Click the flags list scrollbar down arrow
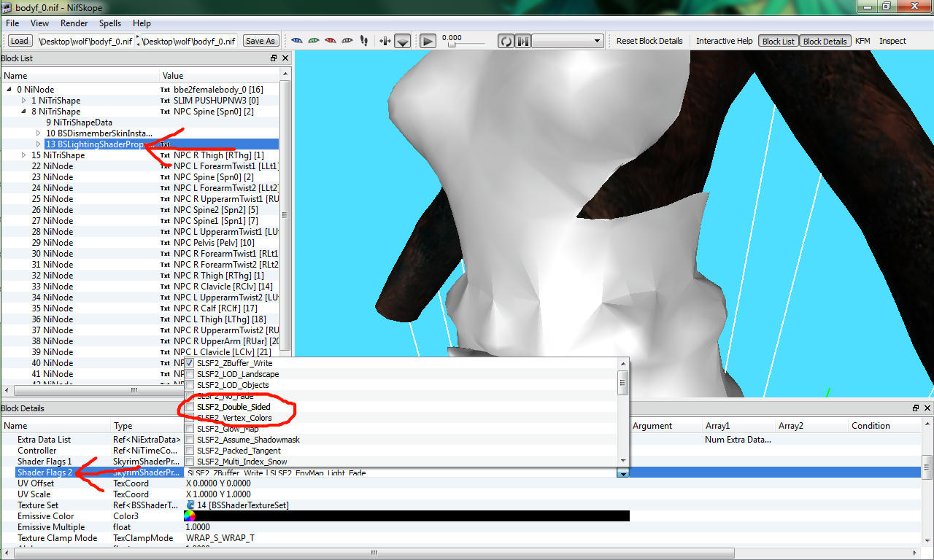Viewport: 934px width, 560px height. pos(623,461)
